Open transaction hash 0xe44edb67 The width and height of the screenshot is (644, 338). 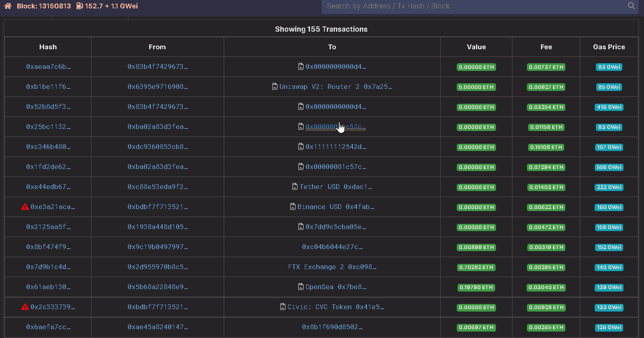tap(48, 187)
